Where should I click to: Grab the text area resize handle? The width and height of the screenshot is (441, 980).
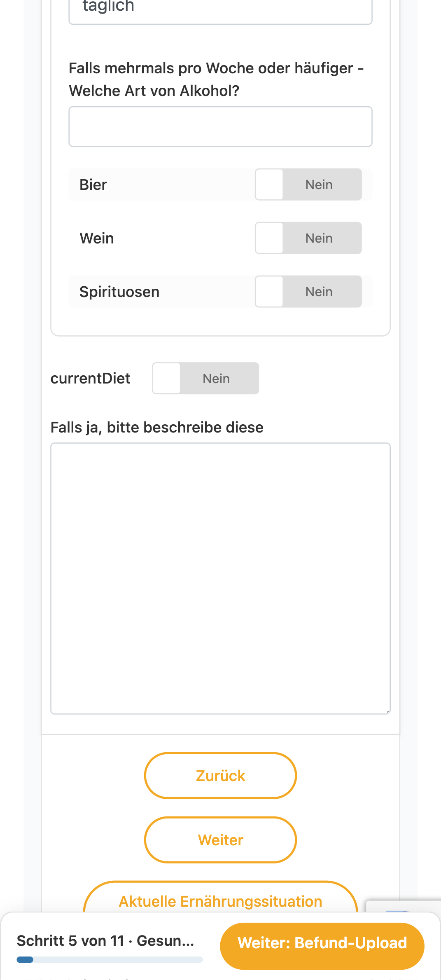pos(387,711)
